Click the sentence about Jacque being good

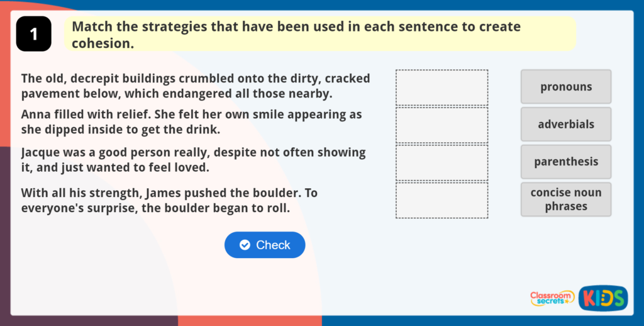coord(193,160)
